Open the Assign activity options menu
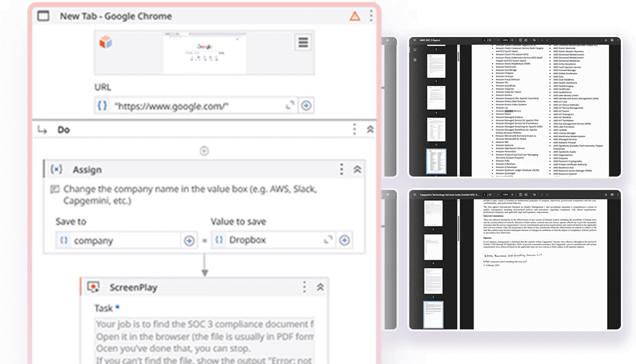Viewport: 636px width, 364px height. coord(342,169)
